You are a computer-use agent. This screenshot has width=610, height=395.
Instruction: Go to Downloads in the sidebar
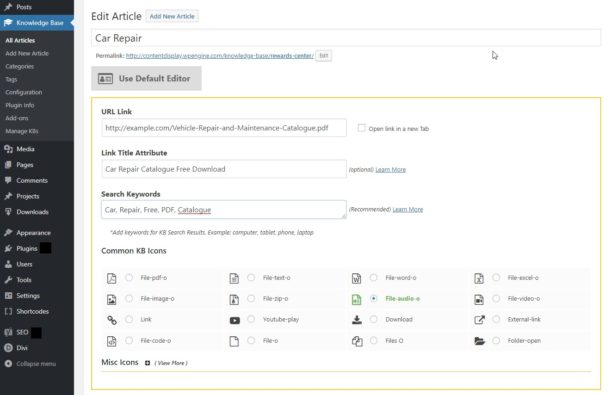point(32,212)
